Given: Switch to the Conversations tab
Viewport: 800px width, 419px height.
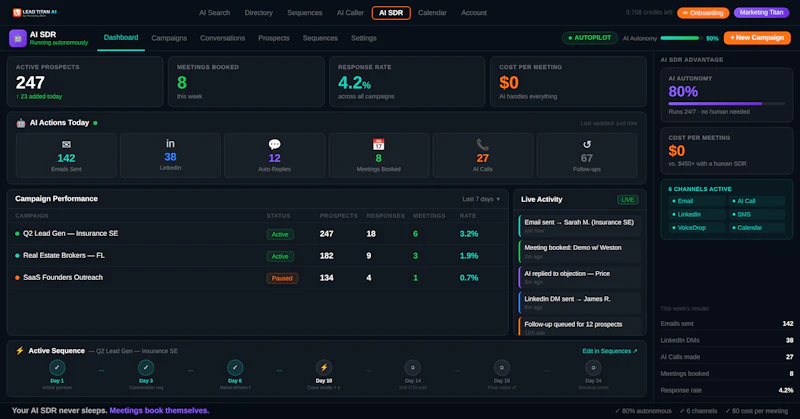Looking at the screenshot, I should pyautogui.click(x=222, y=38).
